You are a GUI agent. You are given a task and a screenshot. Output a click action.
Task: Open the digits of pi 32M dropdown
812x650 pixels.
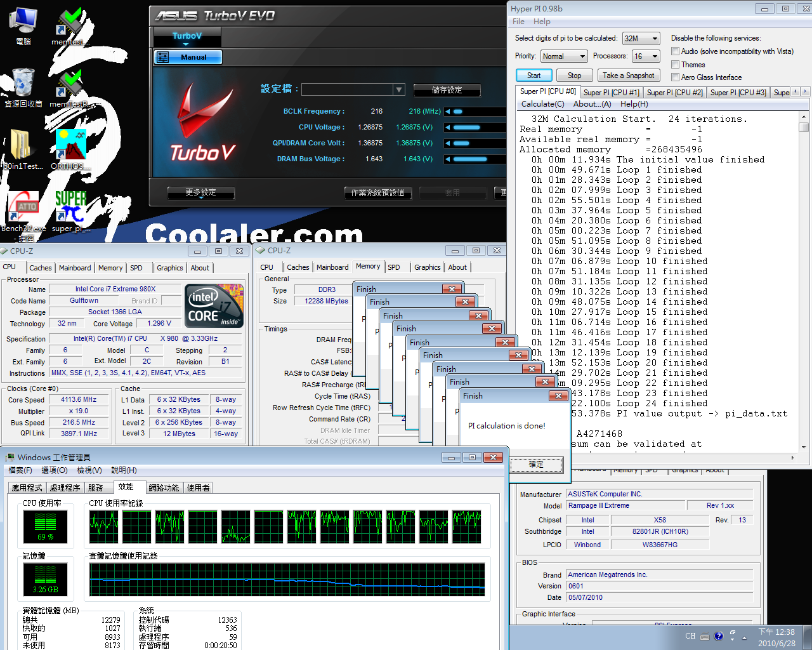641,39
